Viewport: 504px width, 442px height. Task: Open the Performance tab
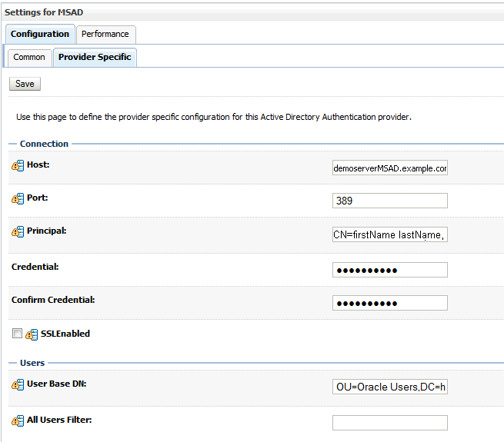[x=106, y=34]
